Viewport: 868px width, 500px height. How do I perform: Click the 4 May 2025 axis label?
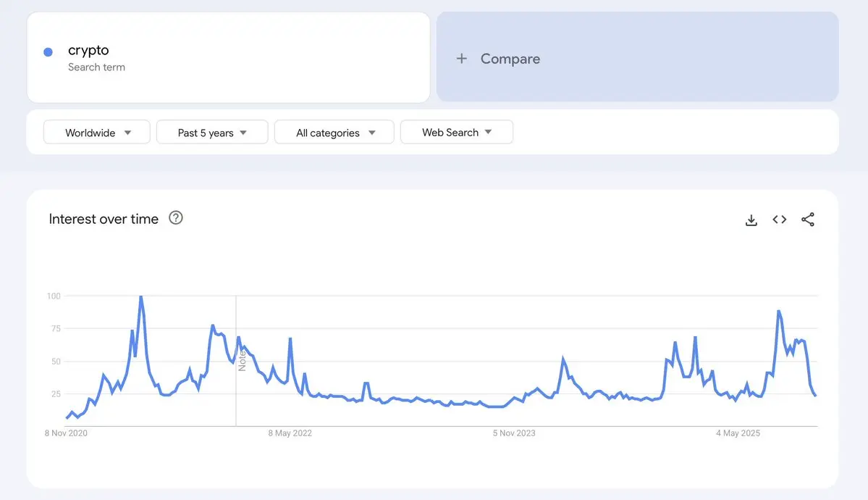coord(738,433)
